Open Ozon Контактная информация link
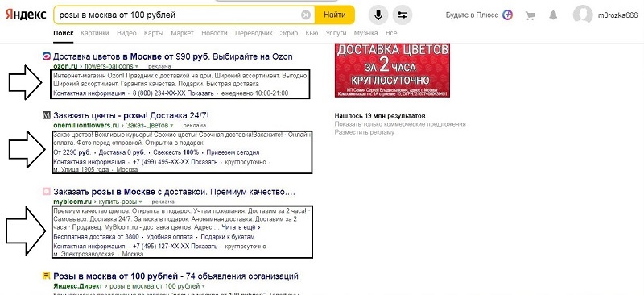The width and height of the screenshot is (644, 295). [x=89, y=93]
